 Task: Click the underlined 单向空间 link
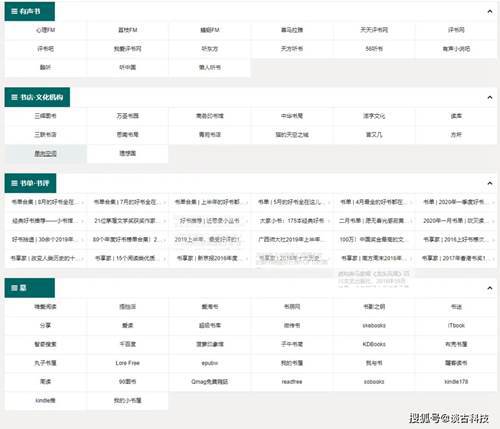tap(46, 154)
